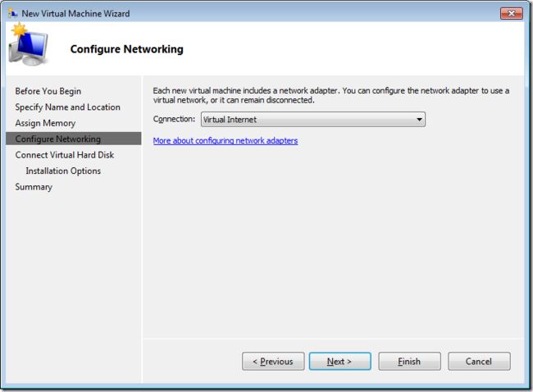The image size is (533, 392).
Task: Click the network adapter description text
Action: [331, 95]
